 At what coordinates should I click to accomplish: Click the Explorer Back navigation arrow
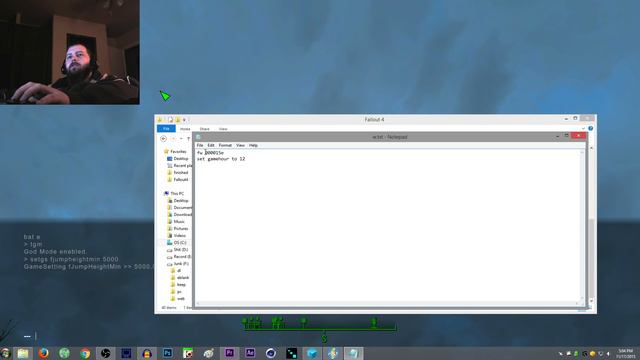coord(163,139)
